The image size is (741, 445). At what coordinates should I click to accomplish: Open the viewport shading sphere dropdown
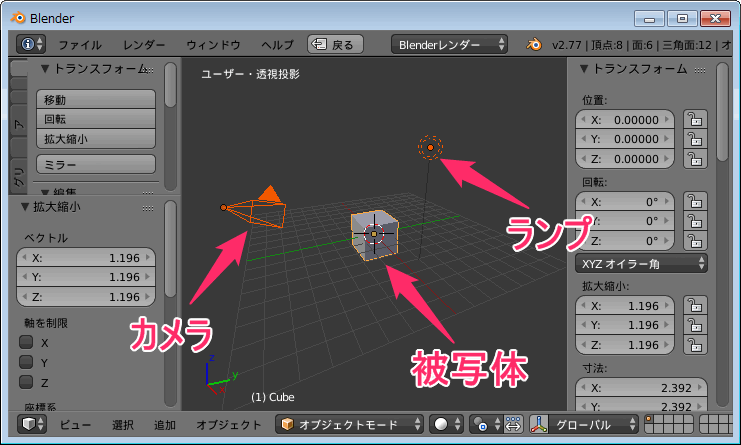click(x=446, y=424)
